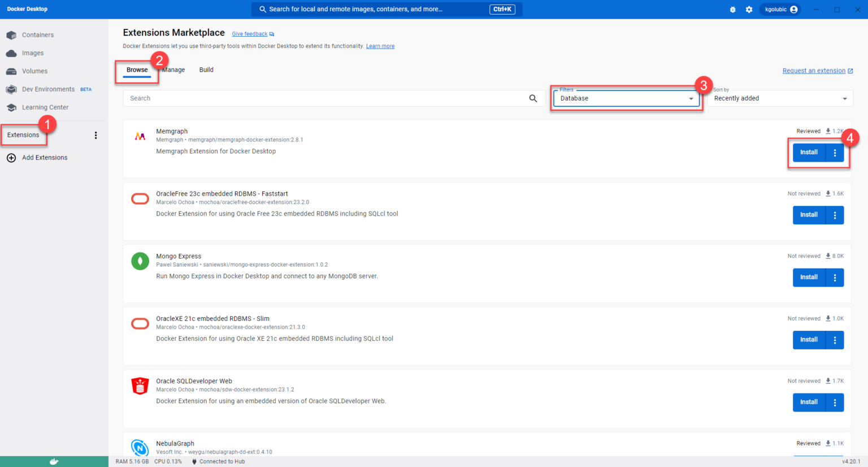Click the Request an extension link
The width and height of the screenshot is (868, 467).
coord(814,70)
